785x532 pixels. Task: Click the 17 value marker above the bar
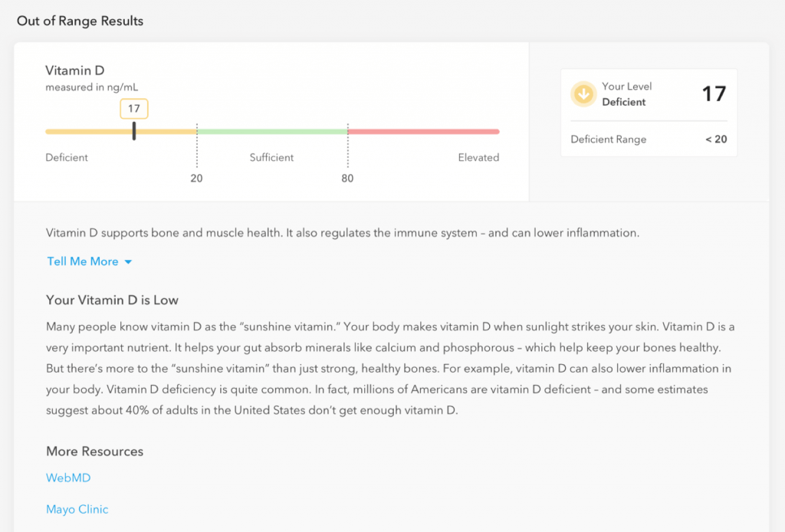[x=134, y=109]
